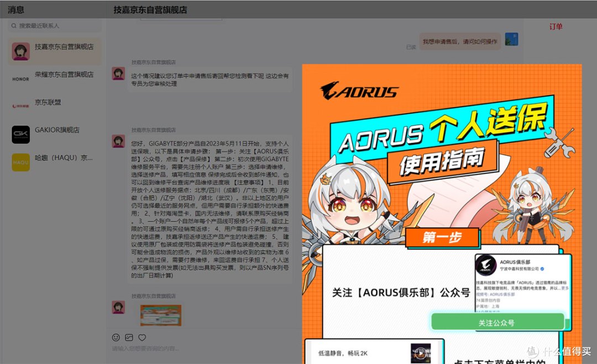Click the 技嘉 store avatar in contact list
597x364 pixels.
(x=20, y=51)
